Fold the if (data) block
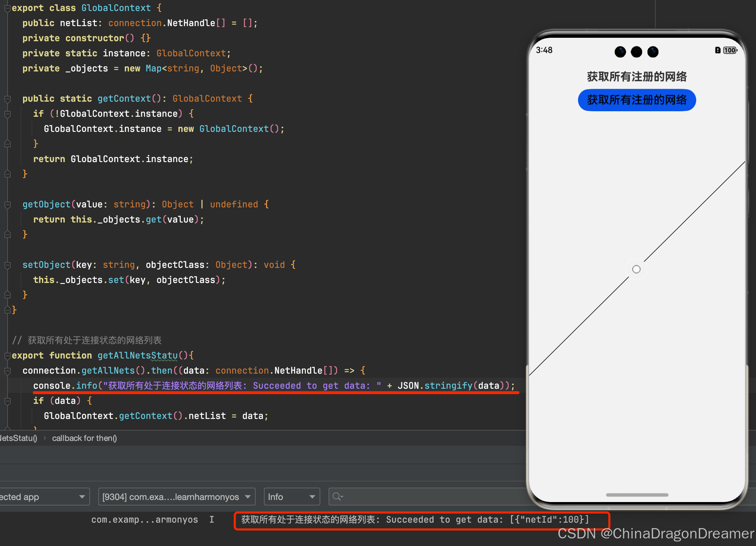This screenshot has height=546, width=756. pos(7,401)
